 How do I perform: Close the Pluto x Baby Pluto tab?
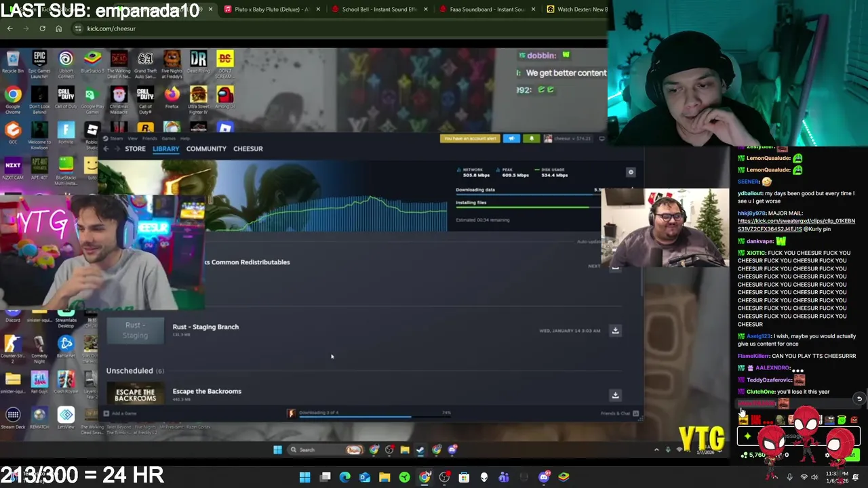point(318,9)
